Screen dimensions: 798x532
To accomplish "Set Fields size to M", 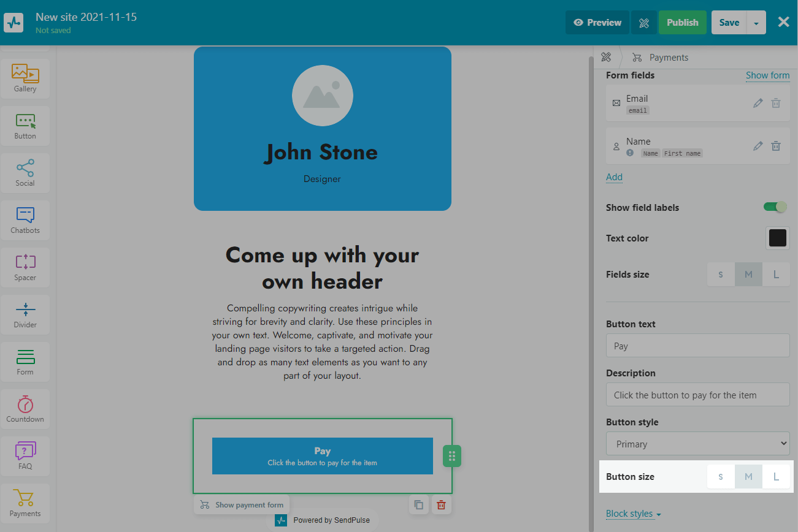I will 748,275.
